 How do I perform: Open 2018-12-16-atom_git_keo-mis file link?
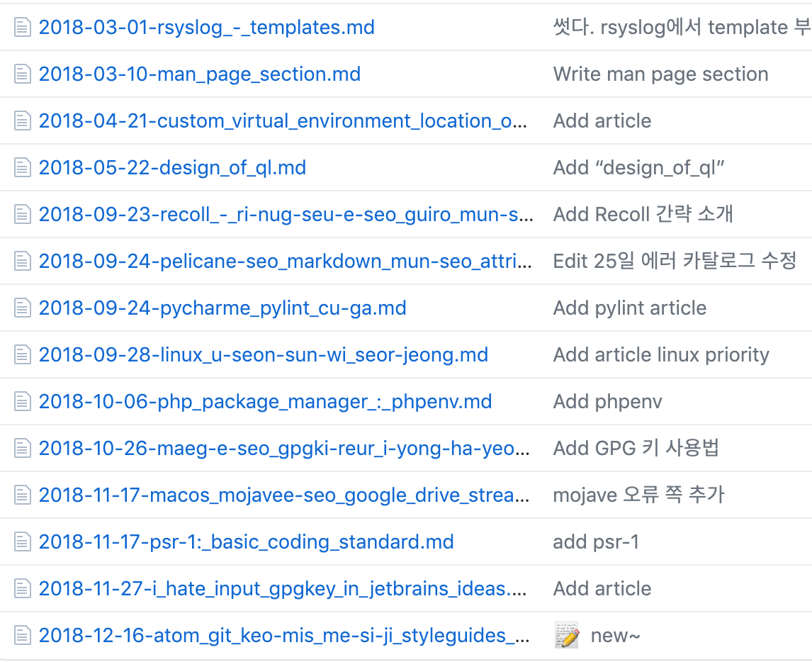click(x=284, y=636)
